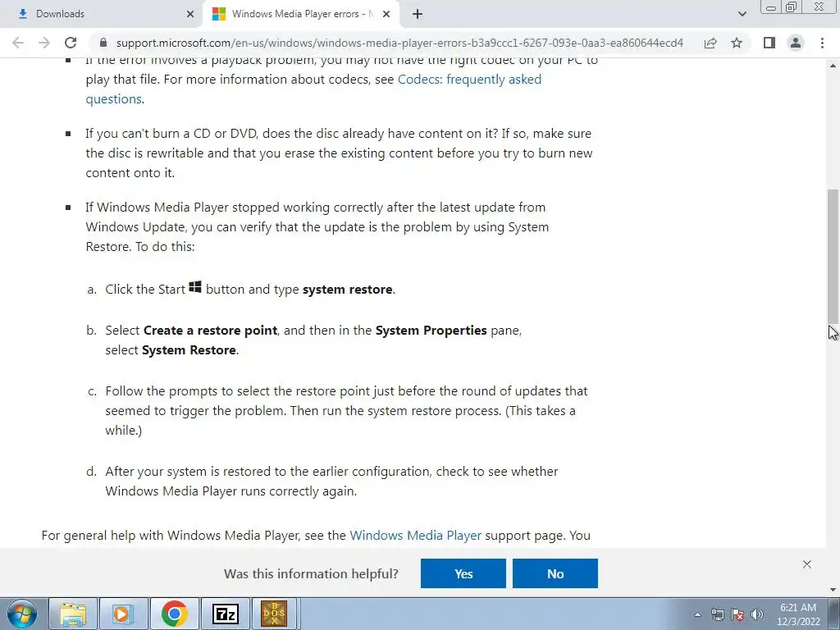This screenshot has width=840, height=630.
Task: Open Windows Explorer from taskbar
Action: coord(73,614)
